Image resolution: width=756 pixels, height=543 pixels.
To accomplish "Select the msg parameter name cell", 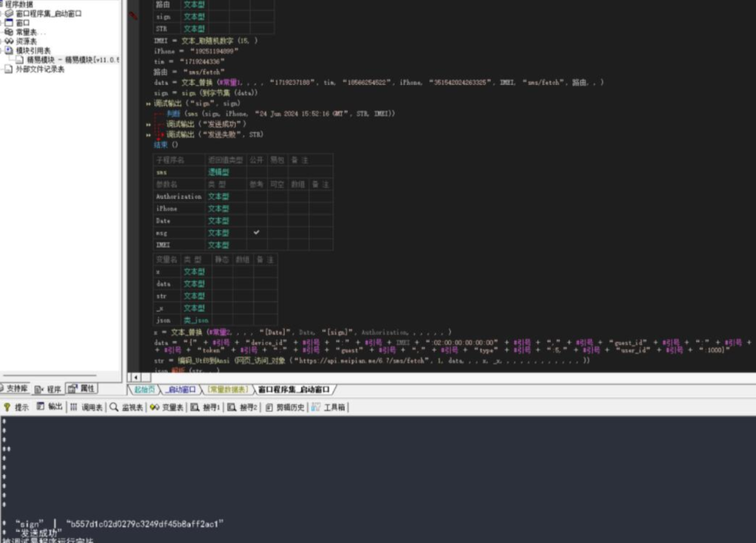I will (x=179, y=233).
